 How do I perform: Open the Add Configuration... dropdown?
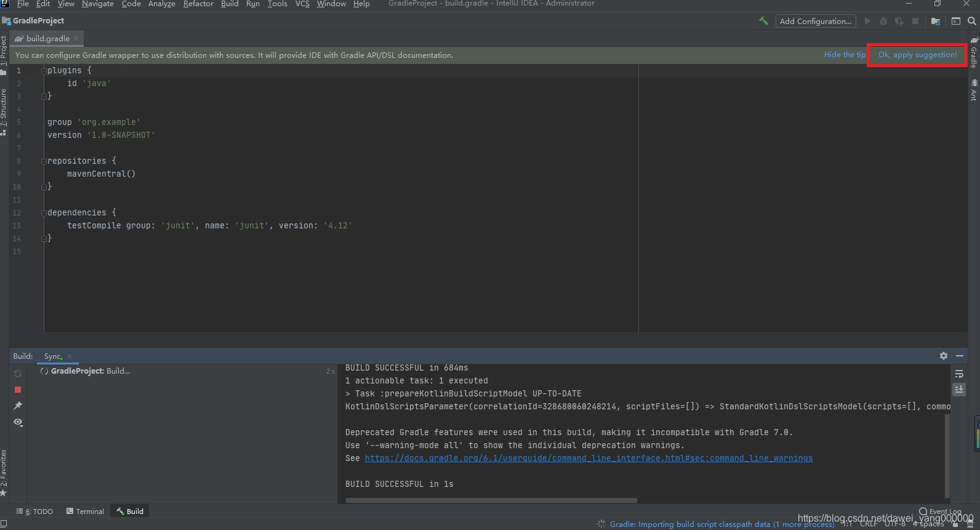[816, 21]
